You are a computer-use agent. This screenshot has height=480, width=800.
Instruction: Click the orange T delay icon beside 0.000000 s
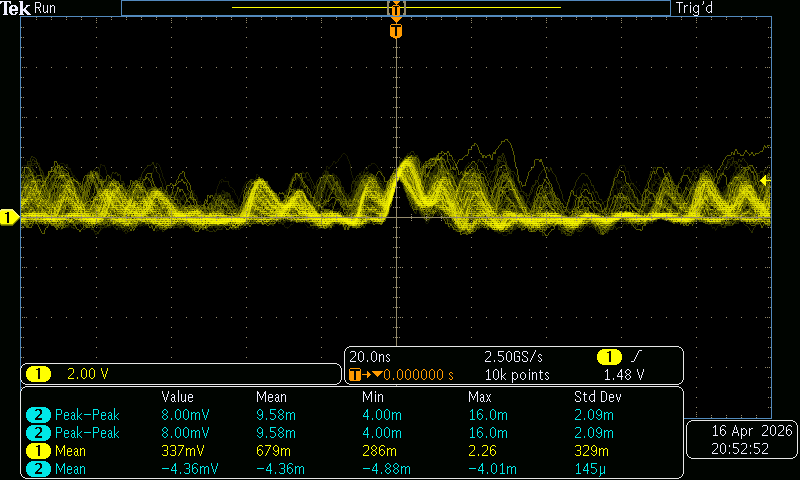coord(355,375)
